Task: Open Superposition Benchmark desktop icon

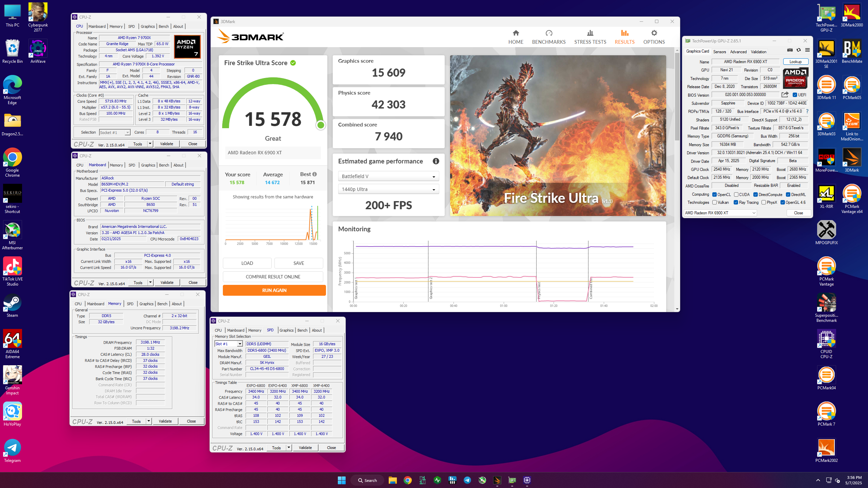Action: point(826,308)
